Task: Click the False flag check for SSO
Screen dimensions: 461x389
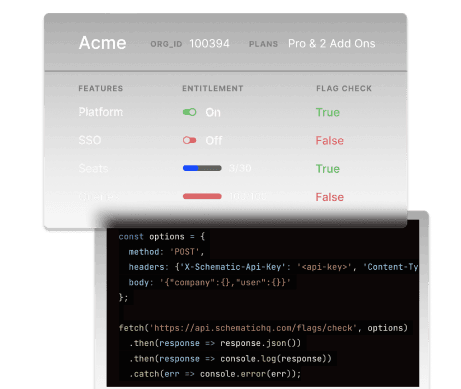Action: [x=329, y=141]
